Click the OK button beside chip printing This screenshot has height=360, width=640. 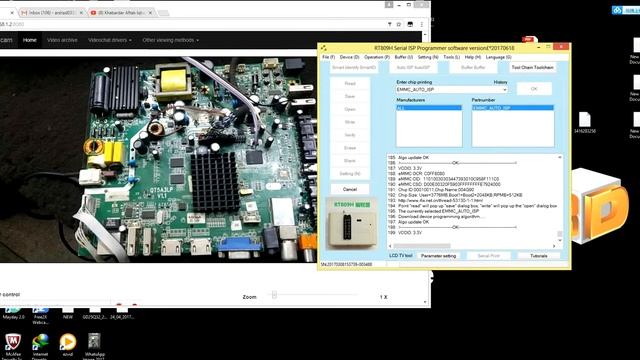[534, 89]
